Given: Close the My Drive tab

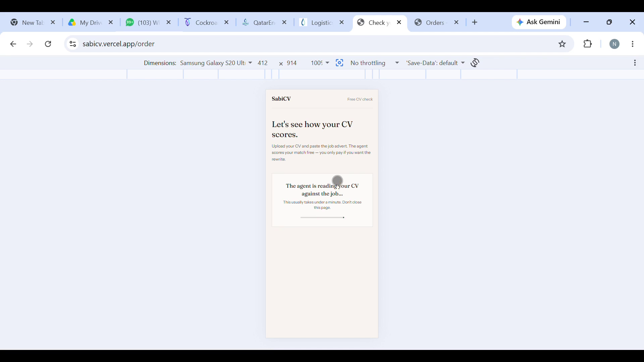Looking at the screenshot, I should (x=111, y=22).
